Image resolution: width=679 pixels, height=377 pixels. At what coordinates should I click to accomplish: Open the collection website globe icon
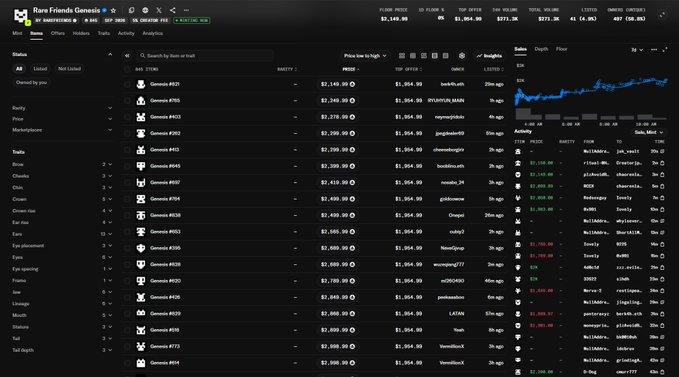pyautogui.click(x=145, y=10)
